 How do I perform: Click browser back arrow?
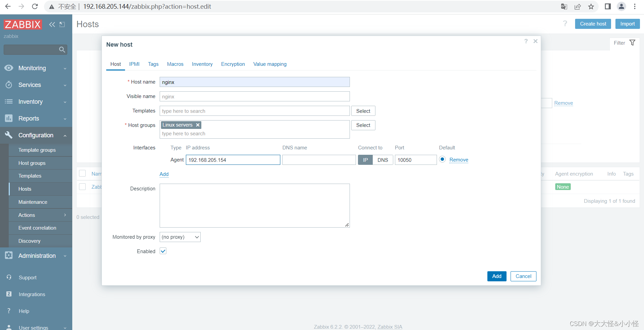click(x=8, y=6)
